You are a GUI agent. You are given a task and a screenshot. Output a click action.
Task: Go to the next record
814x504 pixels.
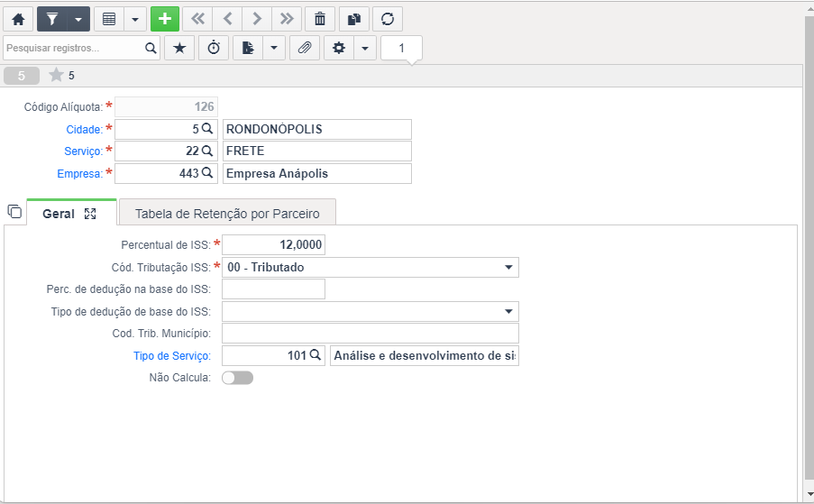tap(257, 19)
